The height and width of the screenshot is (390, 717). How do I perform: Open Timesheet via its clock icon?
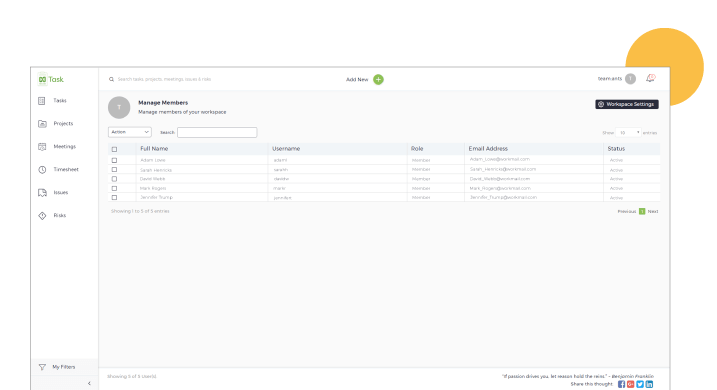click(x=42, y=170)
